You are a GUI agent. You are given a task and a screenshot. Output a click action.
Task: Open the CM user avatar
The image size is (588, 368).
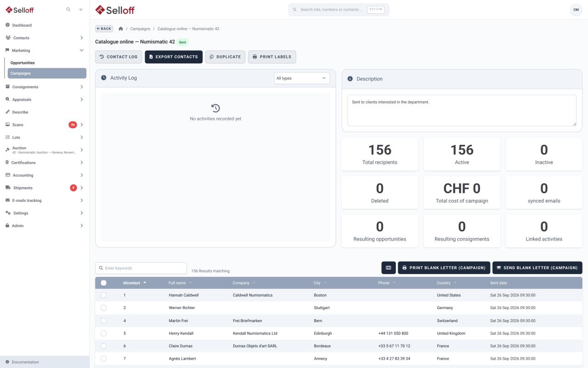coord(576,10)
